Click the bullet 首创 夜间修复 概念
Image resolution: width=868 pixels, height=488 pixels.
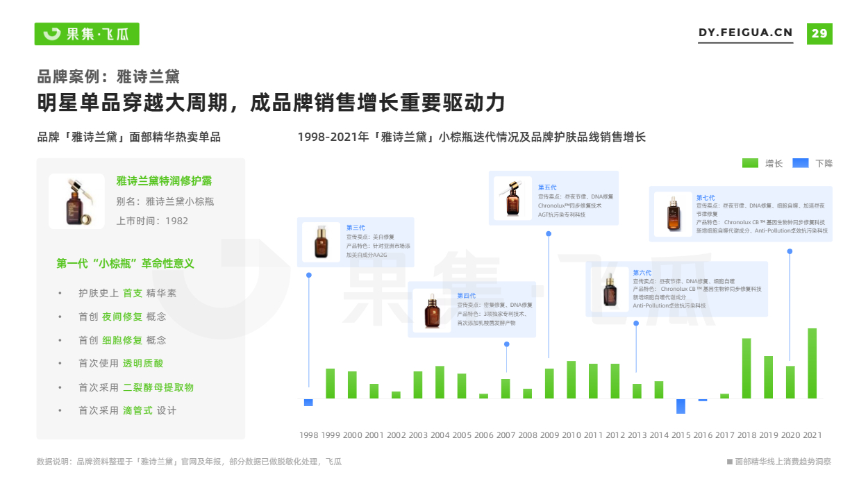coord(122,317)
